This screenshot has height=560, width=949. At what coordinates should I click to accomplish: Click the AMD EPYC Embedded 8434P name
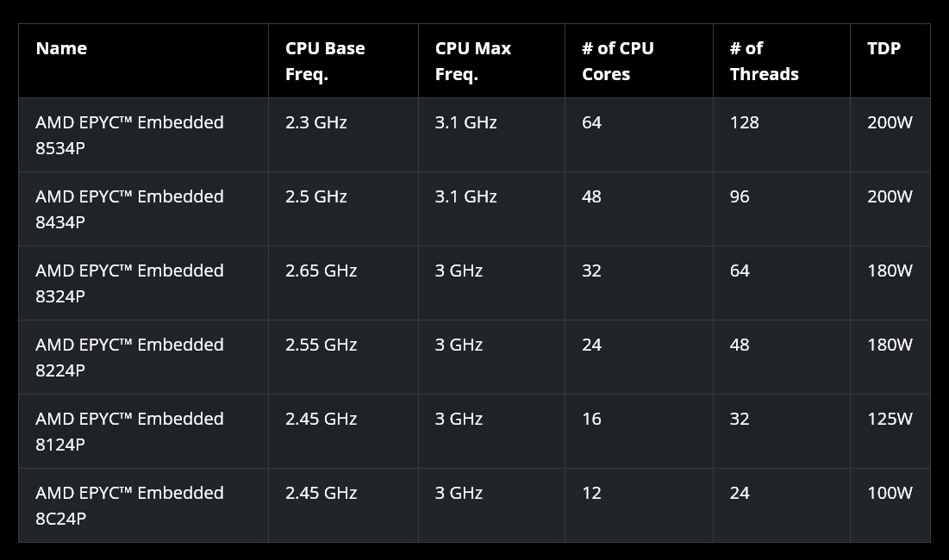(129, 209)
